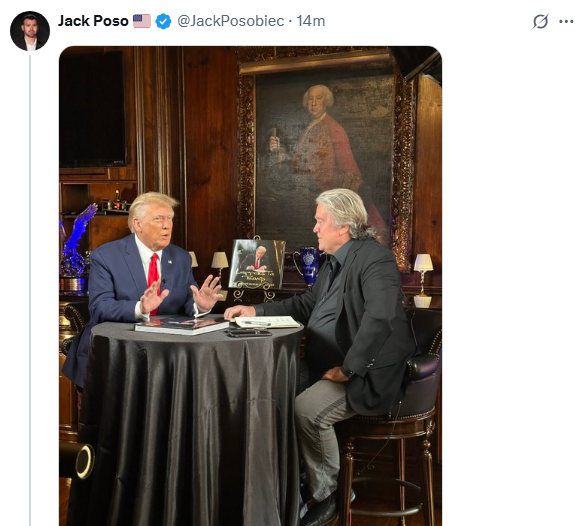This screenshot has height=526, width=583.
Task: Open Jack Poso's profile avatar
Action: pyautogui.click(x=30, y=31)
